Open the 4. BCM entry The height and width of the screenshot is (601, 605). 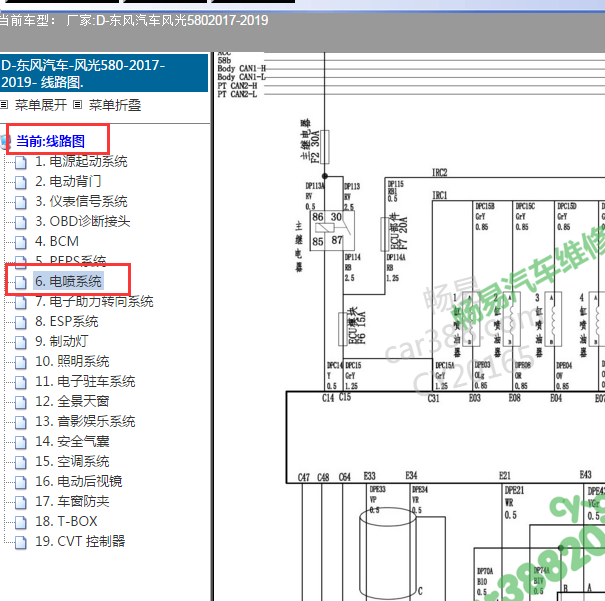[57, 241]
